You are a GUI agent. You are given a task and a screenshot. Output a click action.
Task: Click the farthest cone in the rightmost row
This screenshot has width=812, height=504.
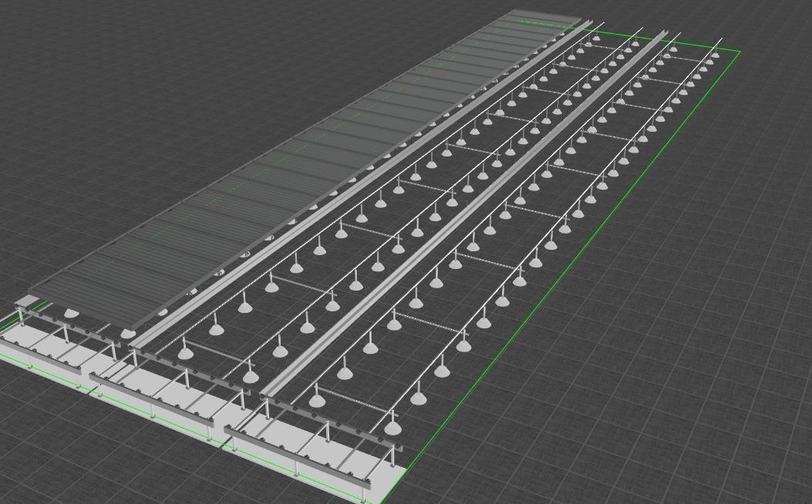715,53
